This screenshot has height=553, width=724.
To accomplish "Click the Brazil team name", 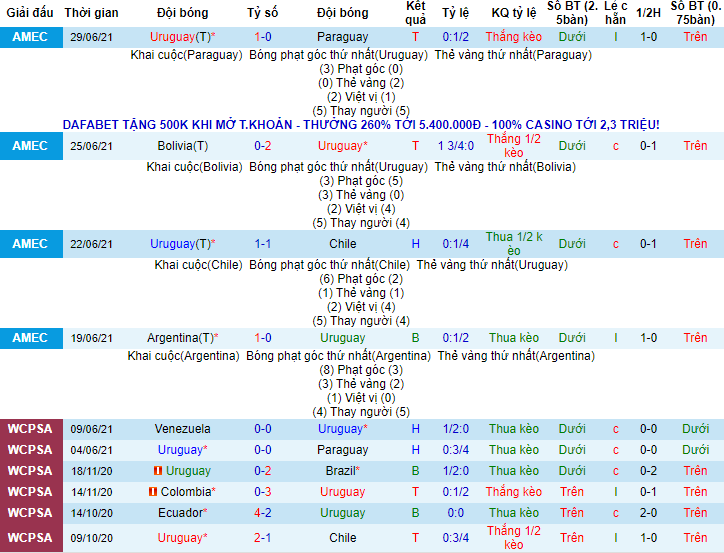I will (x=342, y=471).
